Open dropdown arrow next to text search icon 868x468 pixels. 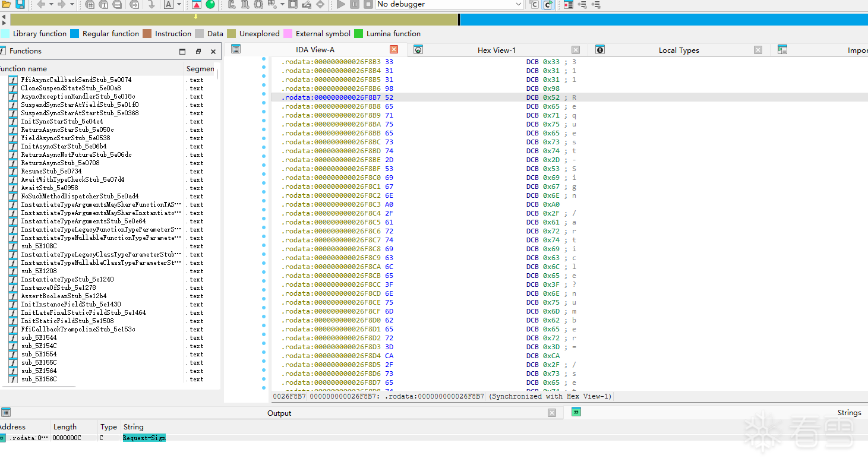tap(179, 5)
